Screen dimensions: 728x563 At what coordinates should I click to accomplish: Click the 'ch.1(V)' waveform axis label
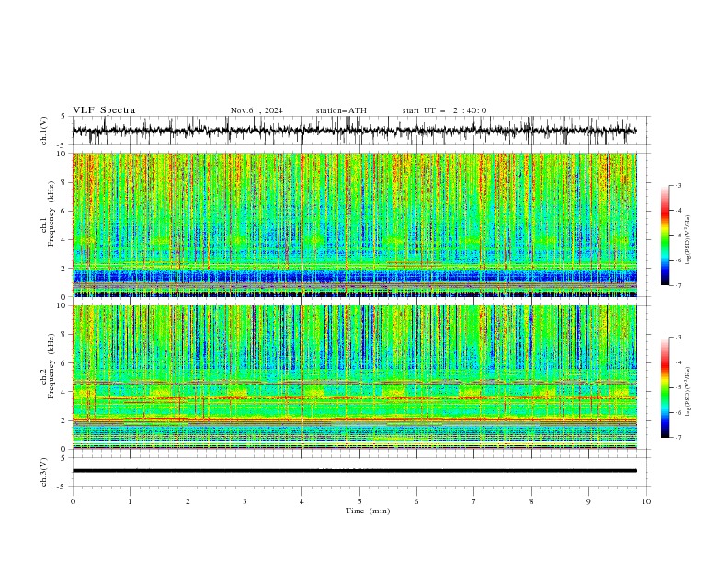[x=44, y=131]
